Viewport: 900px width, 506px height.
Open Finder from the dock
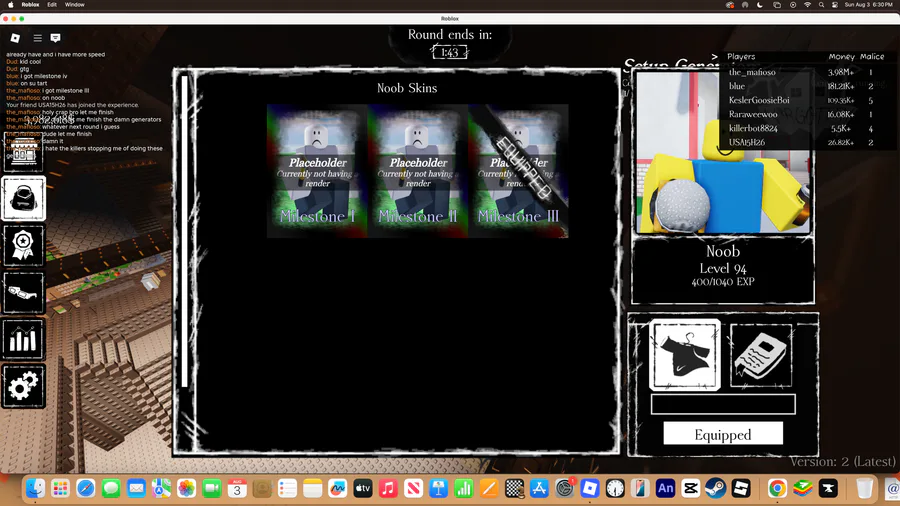coord(35,488)
